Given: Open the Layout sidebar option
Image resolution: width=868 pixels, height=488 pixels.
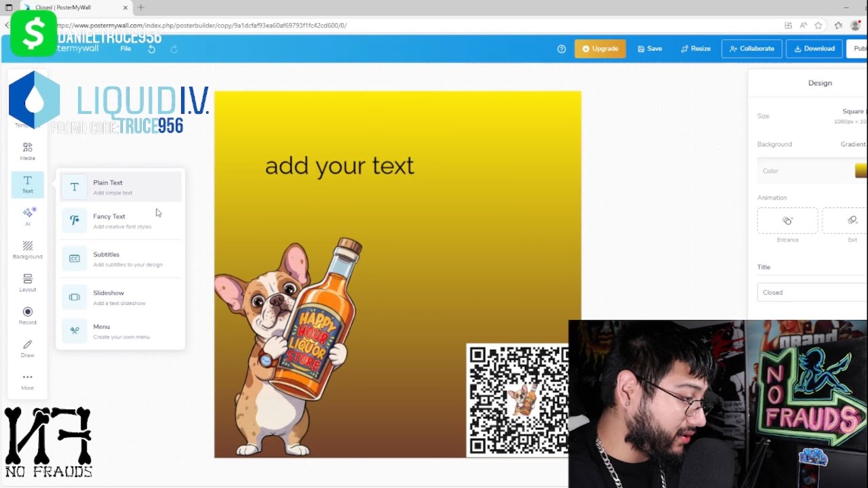Looking at the screenshot, I should (x=27, y=283).
